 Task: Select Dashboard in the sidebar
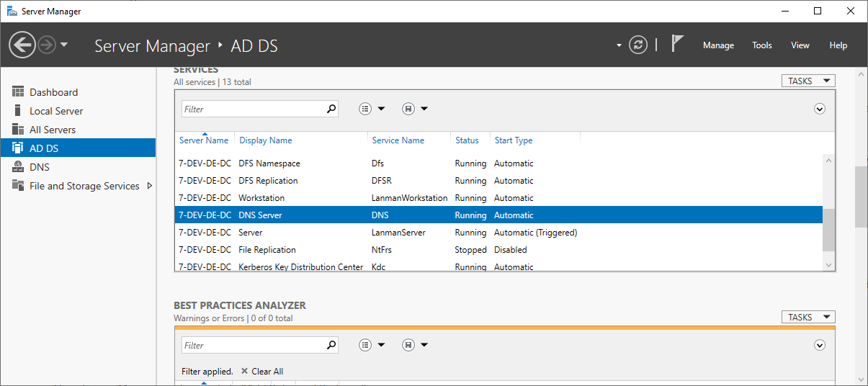click(x=78, y=92)
